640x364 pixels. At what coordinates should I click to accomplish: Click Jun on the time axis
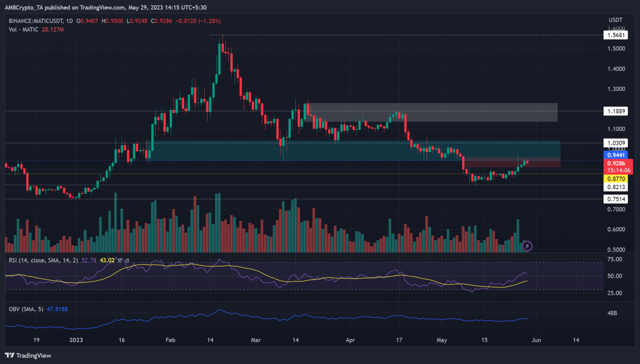536,340
